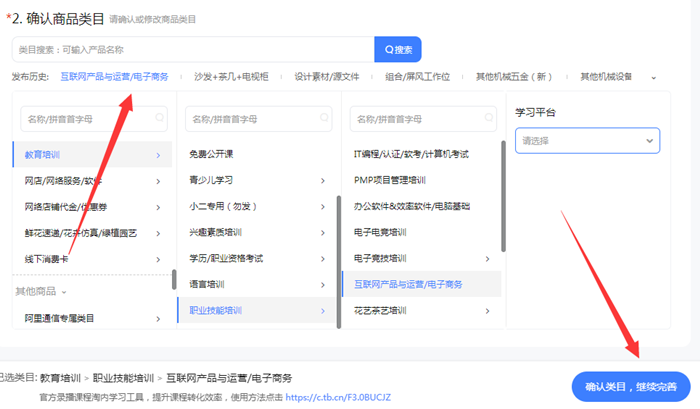Select PMP项目管理培训 in third column
Viewport: 700px width, 409px height.
click(389, 181)
